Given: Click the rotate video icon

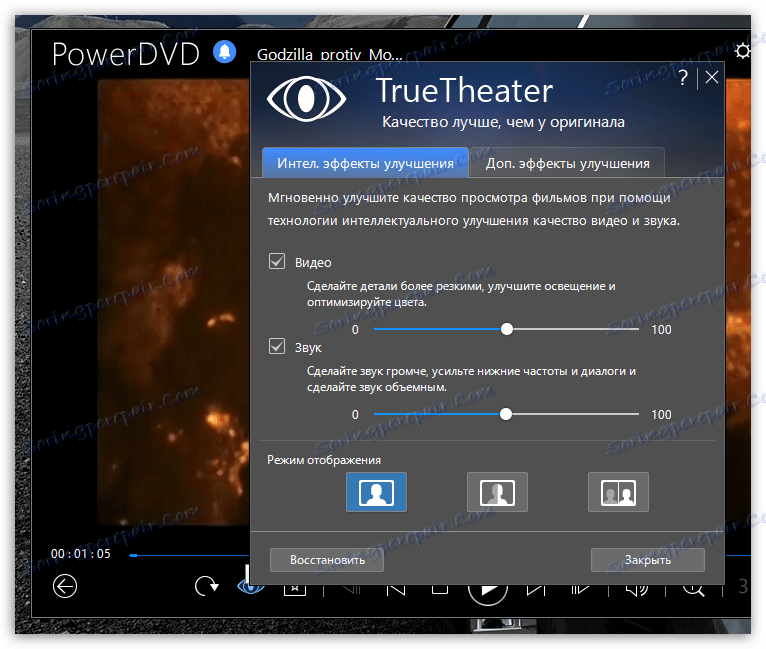Looking at the screenshot, I should pos(206,586).
